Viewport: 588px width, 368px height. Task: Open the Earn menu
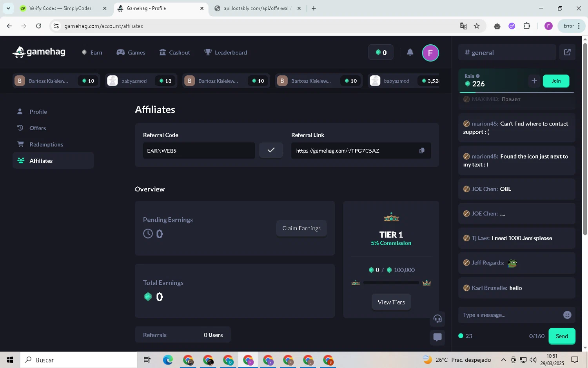[x=92, y=53]
